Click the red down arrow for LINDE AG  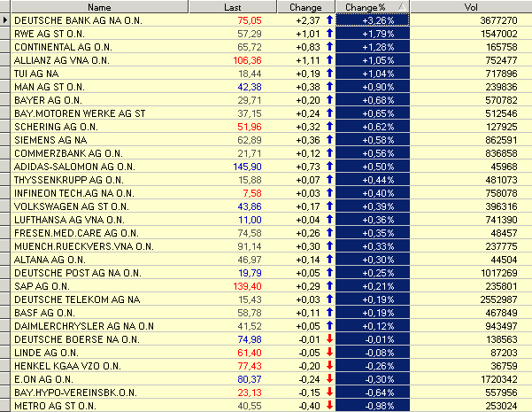[329, 352]
